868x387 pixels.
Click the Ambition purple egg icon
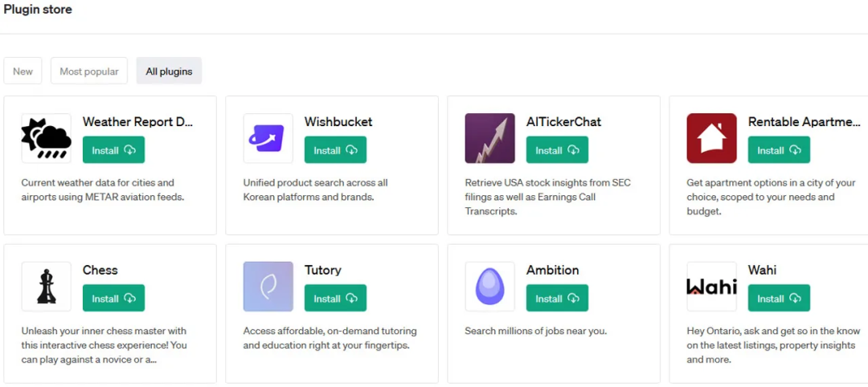(489, 287)
